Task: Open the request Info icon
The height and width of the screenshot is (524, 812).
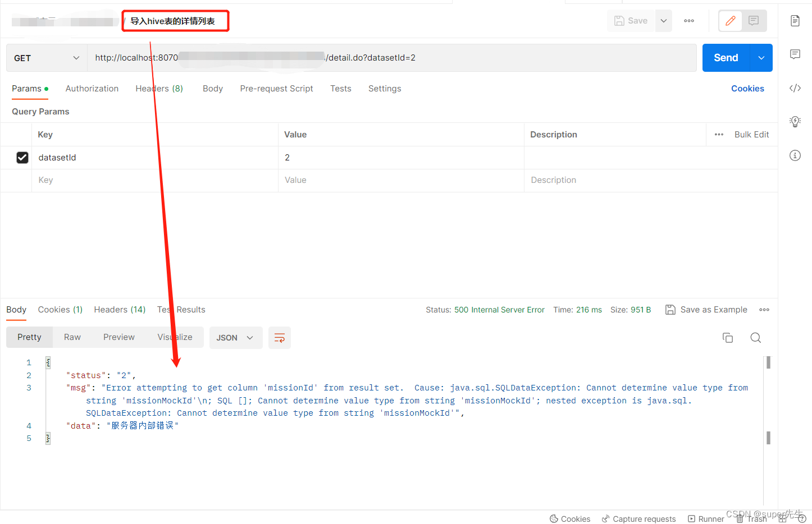Action: click(x=795, y=155)
